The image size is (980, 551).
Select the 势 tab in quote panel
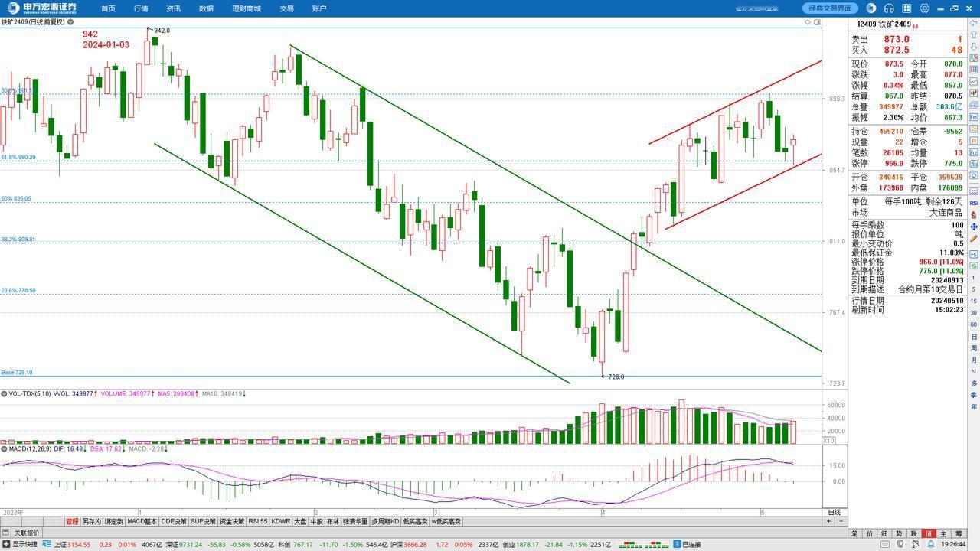coord(899,533)
